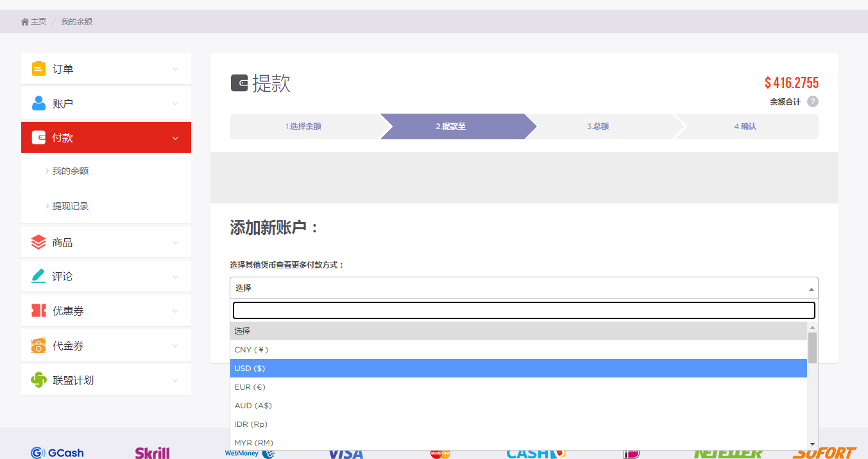
Task: Choose CNY (¥) currency option
Action: pyautogui.click(x=518, y=350)
